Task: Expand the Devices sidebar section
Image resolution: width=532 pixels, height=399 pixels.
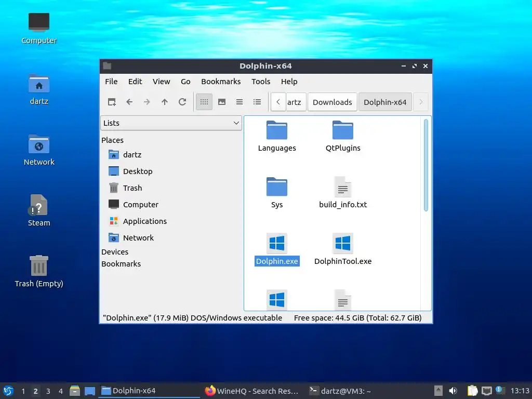Action: tap(115, 252)
